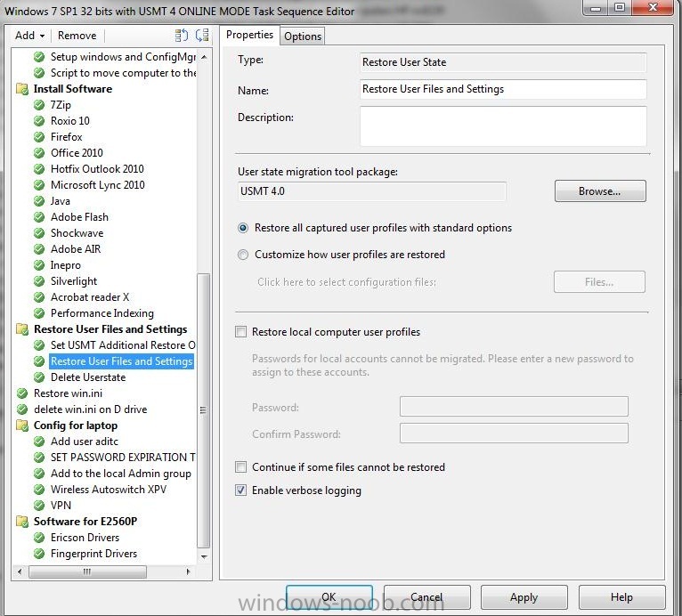Click right arrow of horizontal scrollbar
This screenshot has width=682, height=616.
pos(188,571)
